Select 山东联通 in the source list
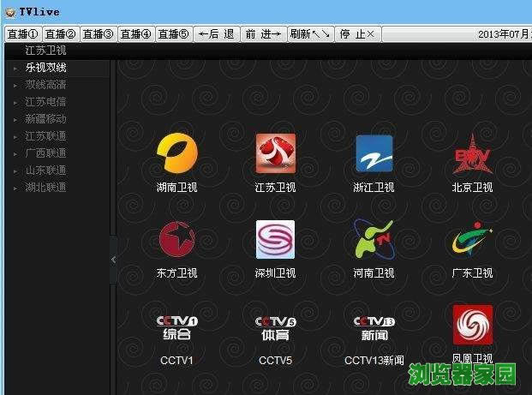Screen dimensions: 532x395 pos(45,171)
